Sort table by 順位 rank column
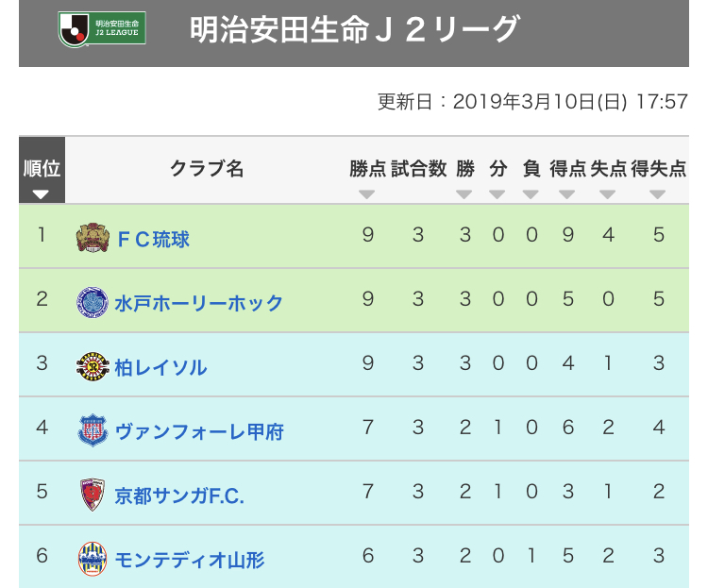Viewport: 708px width, 588px height. [x=42, y=194]
